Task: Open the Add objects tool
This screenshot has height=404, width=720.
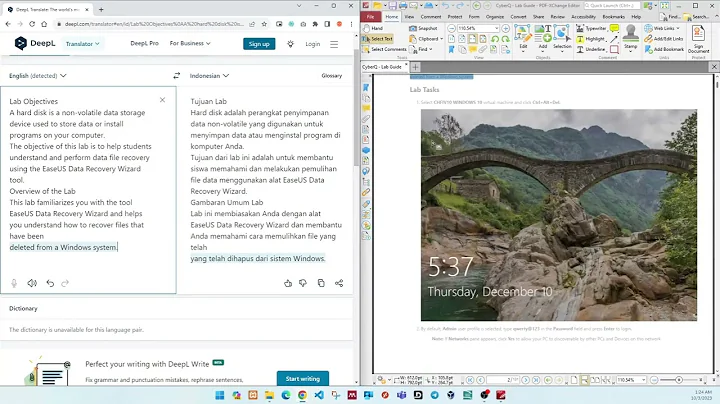Action: click(x=543, y=38)
